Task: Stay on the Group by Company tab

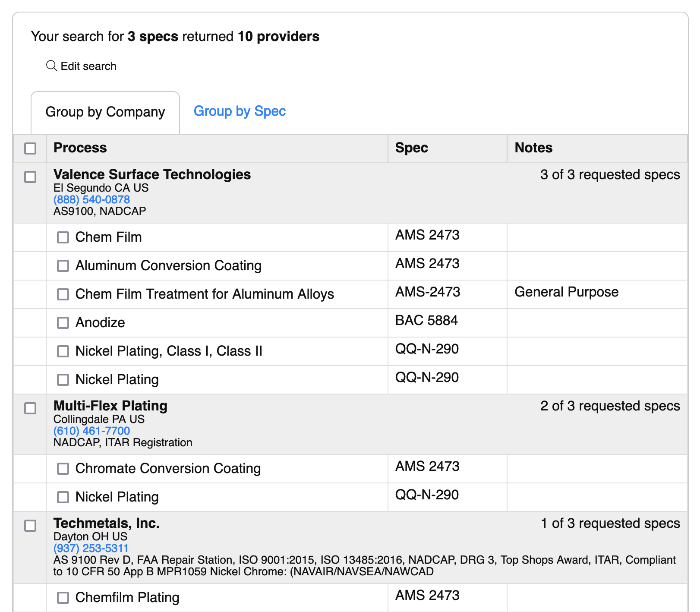Action: coord(105,112)
